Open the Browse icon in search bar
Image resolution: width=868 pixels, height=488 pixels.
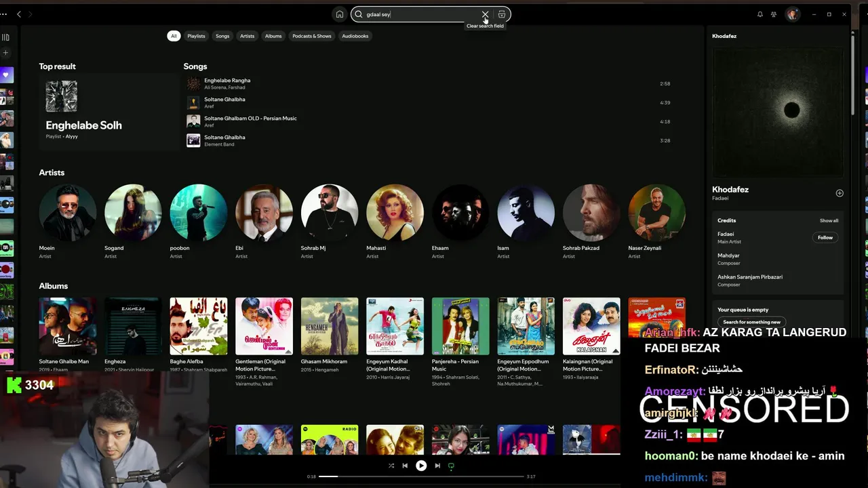coord(502,14)
